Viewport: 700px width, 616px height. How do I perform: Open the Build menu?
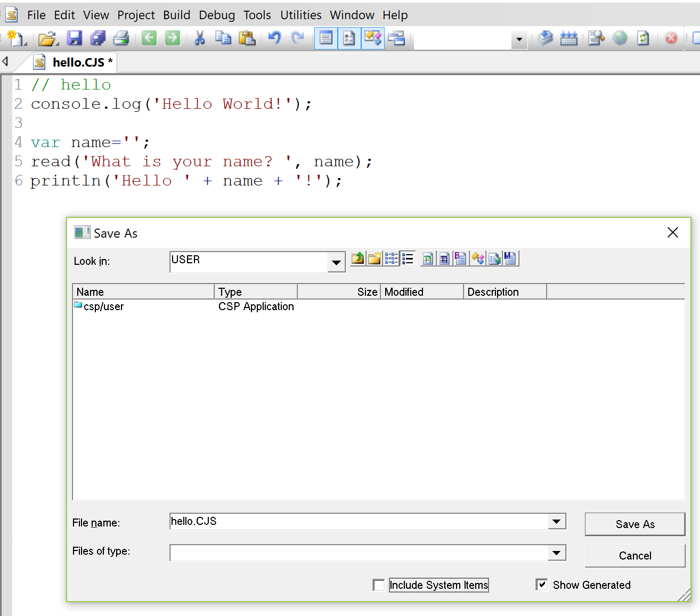pos(176,15)
